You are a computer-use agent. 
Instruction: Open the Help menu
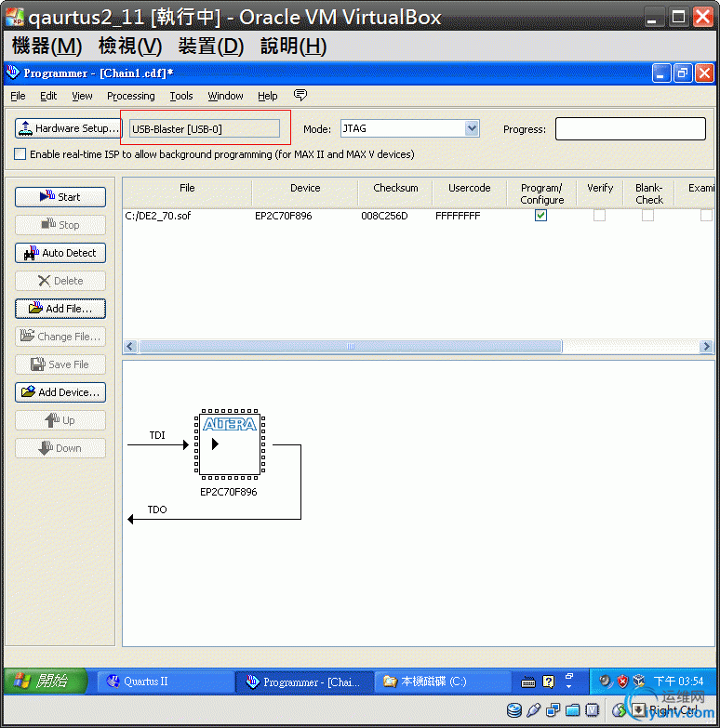coord(268,96)
